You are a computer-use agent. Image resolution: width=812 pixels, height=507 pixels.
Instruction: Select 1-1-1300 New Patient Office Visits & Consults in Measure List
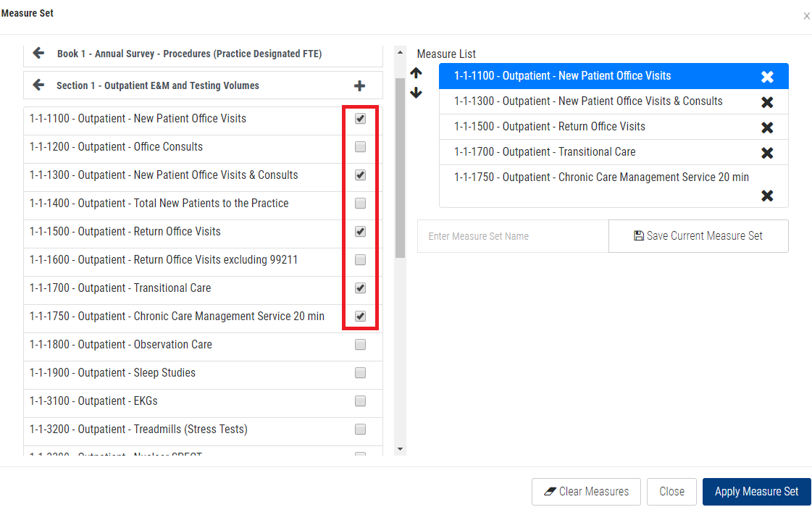coord(588,101)
